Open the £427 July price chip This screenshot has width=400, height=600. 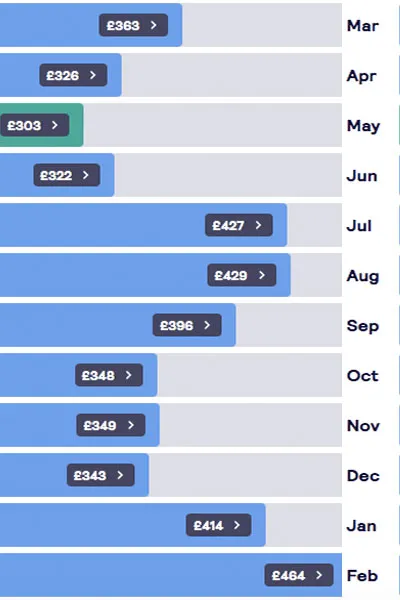click(239, 225)
